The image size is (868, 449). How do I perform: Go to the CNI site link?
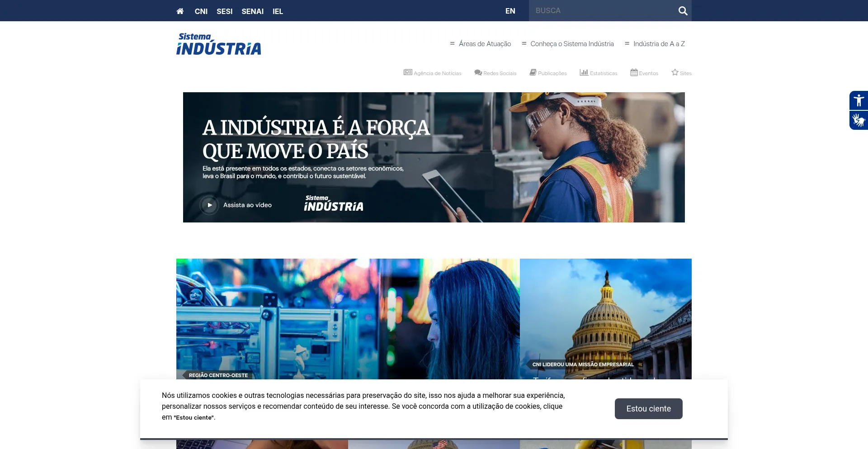[x=201, y=11]
